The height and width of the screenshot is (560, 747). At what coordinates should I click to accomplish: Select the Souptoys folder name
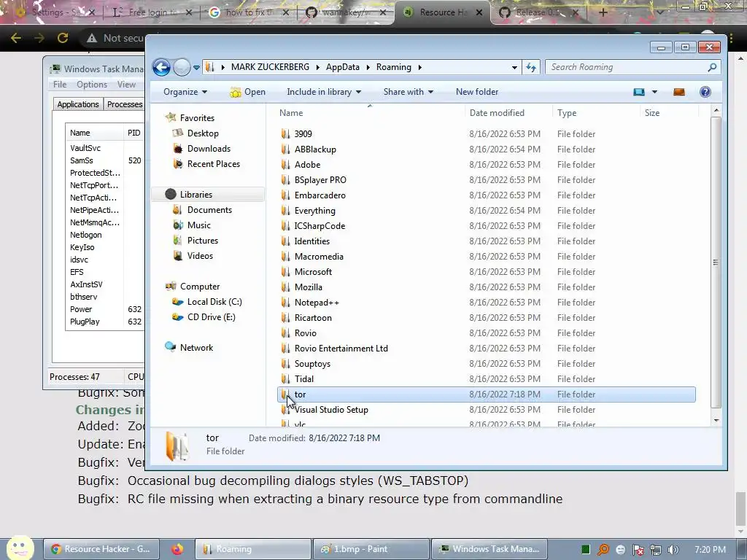pos(312,363)
